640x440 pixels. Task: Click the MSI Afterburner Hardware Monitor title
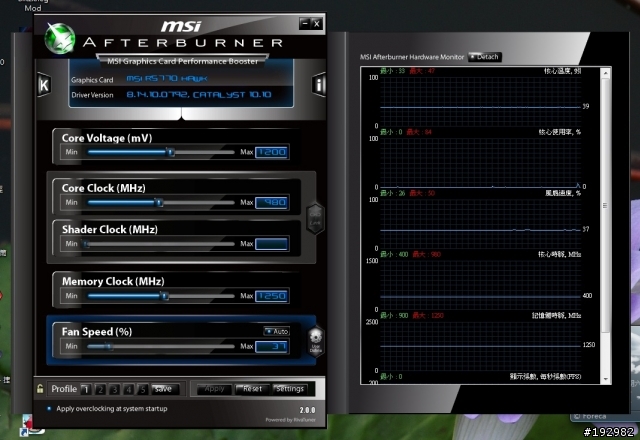(412, 57)
